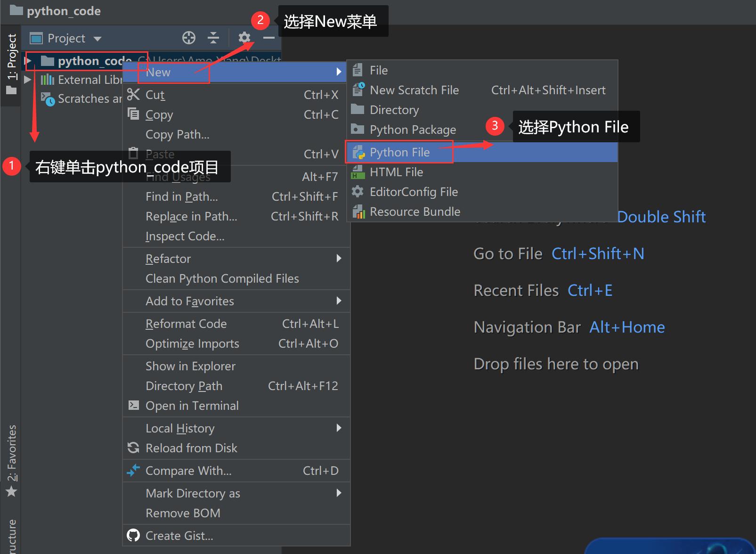Click the Double Shift shortcut text

[x=661, y=217]
